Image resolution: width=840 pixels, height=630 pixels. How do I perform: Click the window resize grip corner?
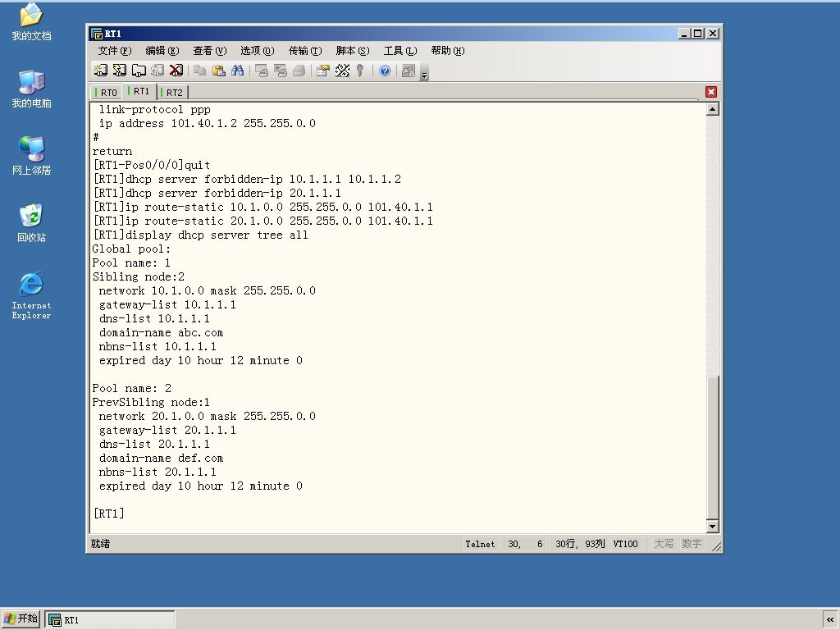715,546
